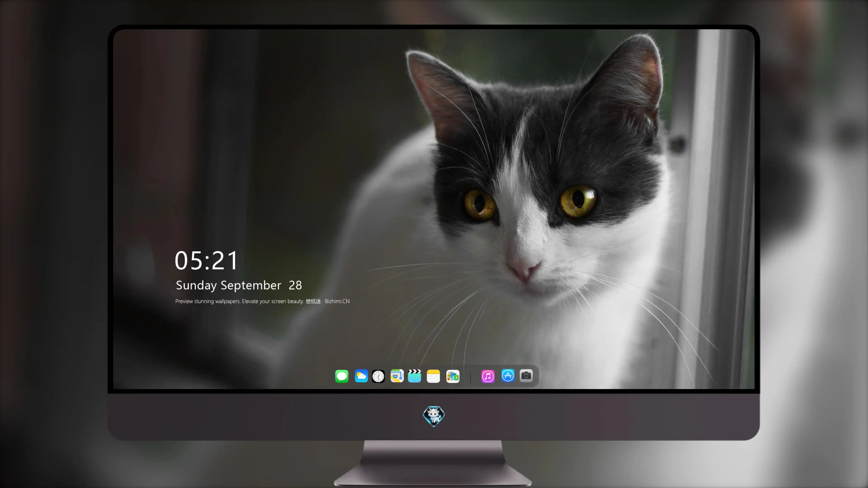This screenshot has width=868, height=488.
Task: Open the Clock app icon
Action: point(378,376)
